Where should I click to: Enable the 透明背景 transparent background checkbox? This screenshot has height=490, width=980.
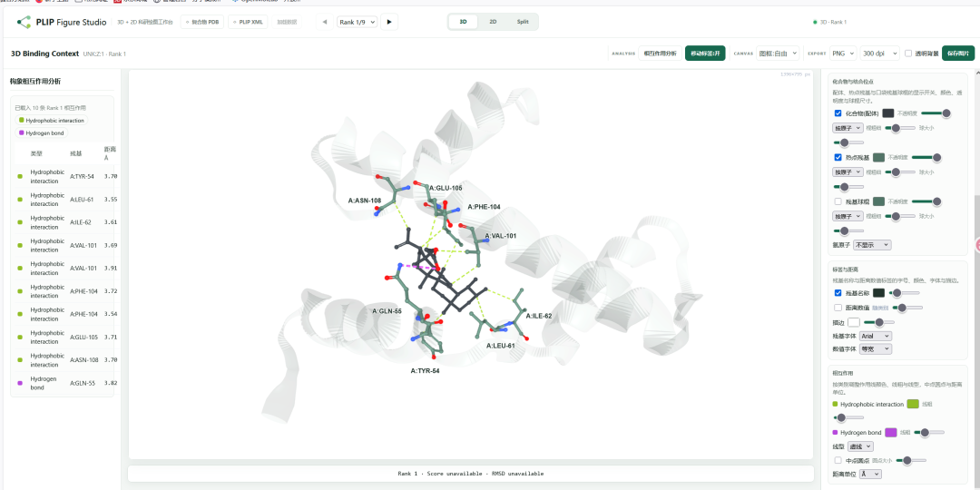point(908,54)
